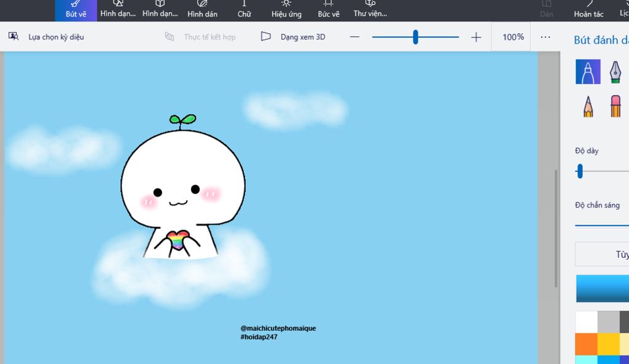Click the @maichicutephomaique text on canvas
The height and width of the screenshot is (364, 629).
(x=278, y=328)
